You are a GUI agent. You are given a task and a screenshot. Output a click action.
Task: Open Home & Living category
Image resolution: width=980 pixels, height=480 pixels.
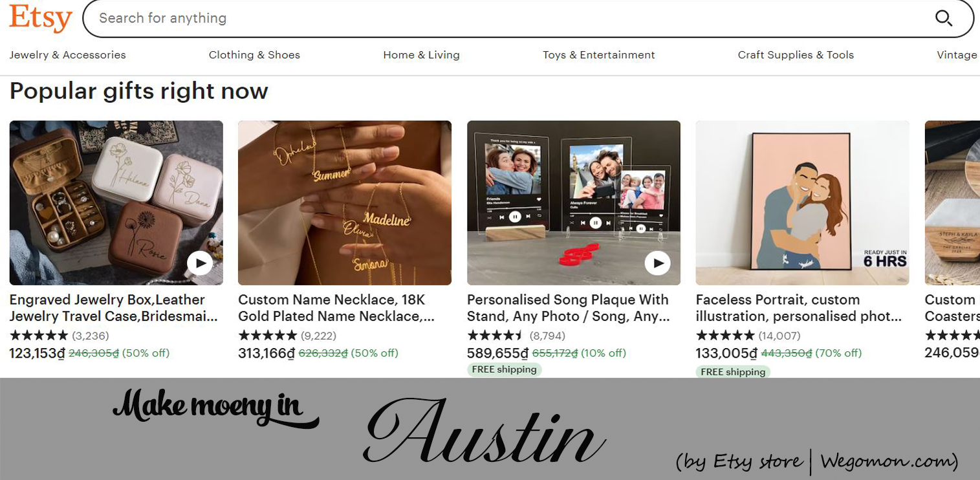(421, 55)
